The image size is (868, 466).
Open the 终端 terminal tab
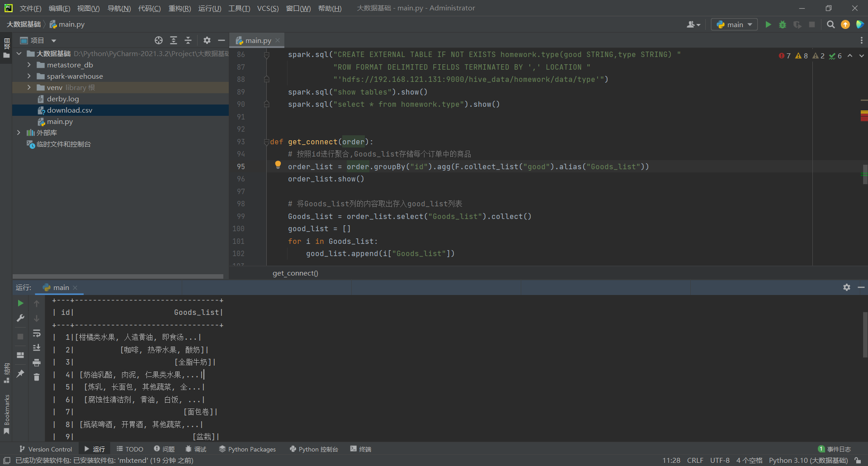[x=361, y=449]
